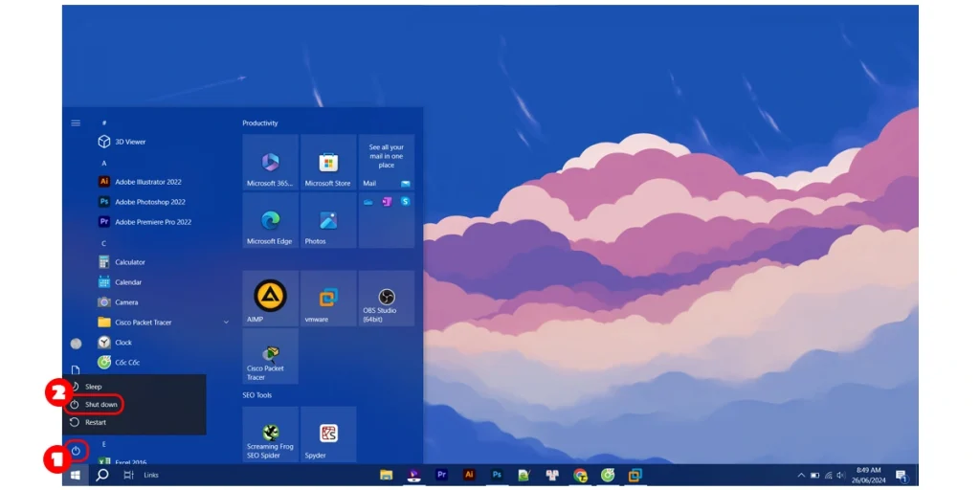Click the SEO Tools tile group title
This screenshot has height=490, width=980.
[x=256, y=395]
